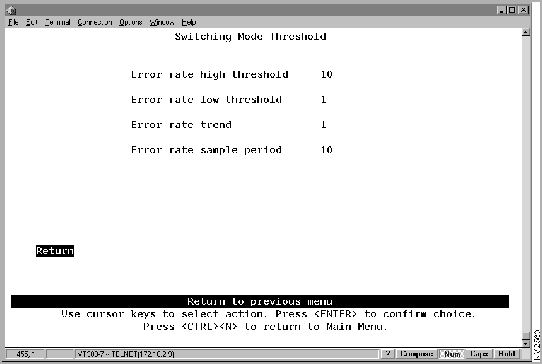
Task: Minimize the terminal window
Action: (502, 10)
